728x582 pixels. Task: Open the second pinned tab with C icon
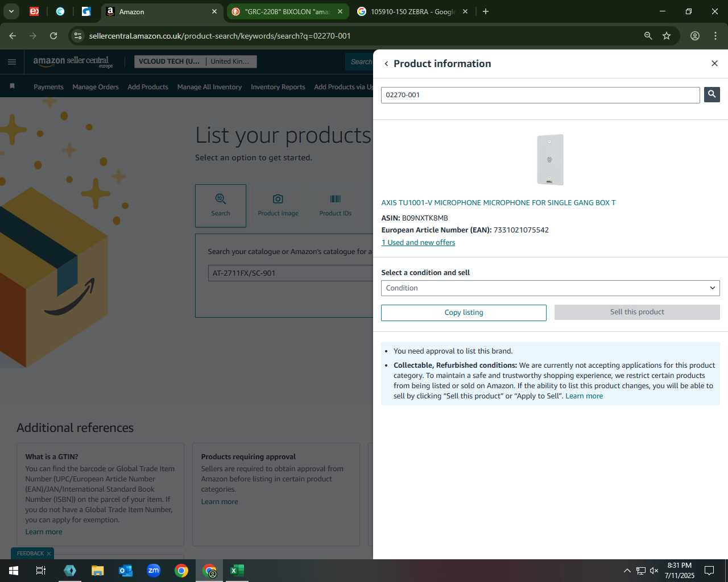(x=60, y=11)
